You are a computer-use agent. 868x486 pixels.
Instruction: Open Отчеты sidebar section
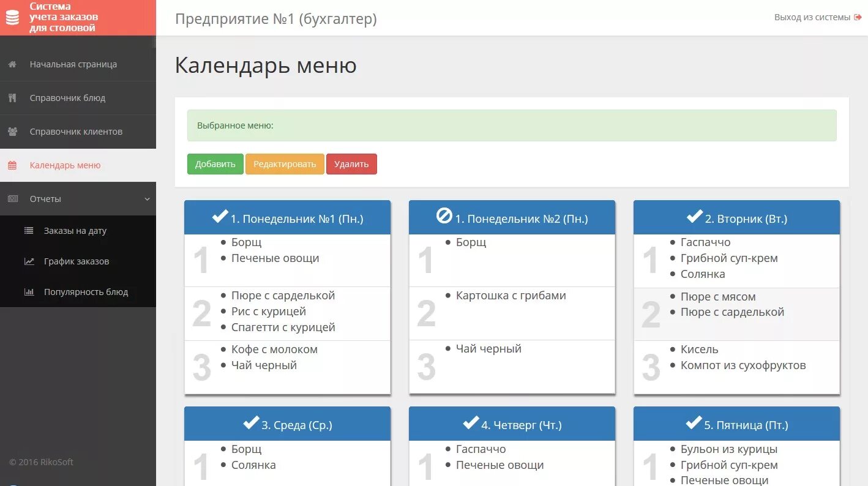click(78, 199)
